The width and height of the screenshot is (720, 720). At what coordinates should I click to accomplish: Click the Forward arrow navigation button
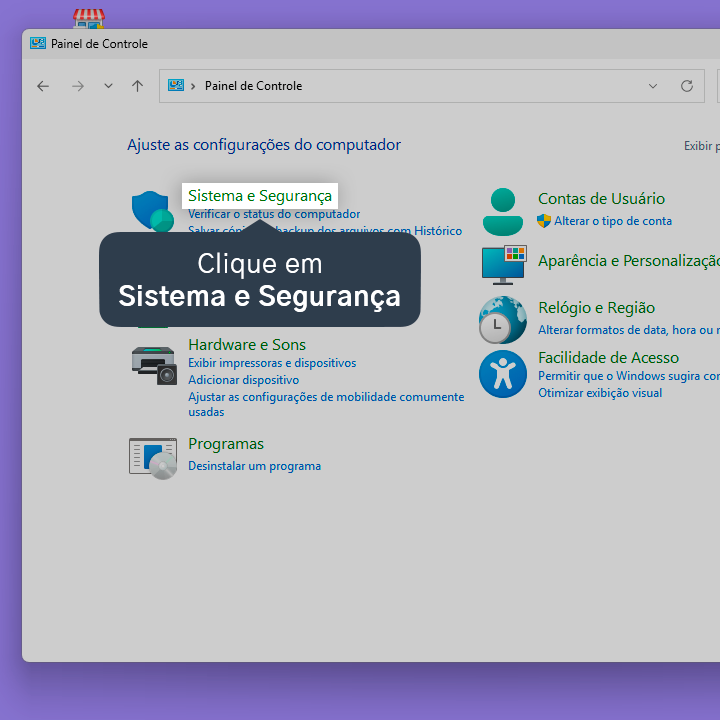click(78, 86)
